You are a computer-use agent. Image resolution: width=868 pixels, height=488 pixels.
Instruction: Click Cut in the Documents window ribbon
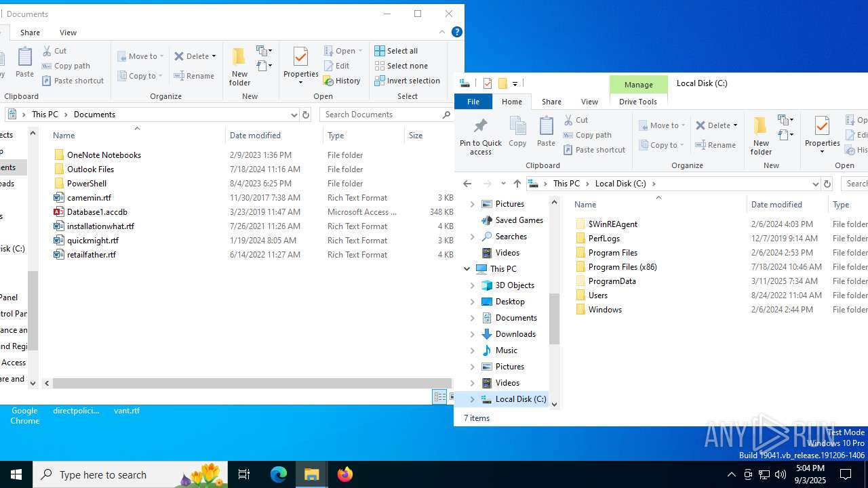(54, 51)
